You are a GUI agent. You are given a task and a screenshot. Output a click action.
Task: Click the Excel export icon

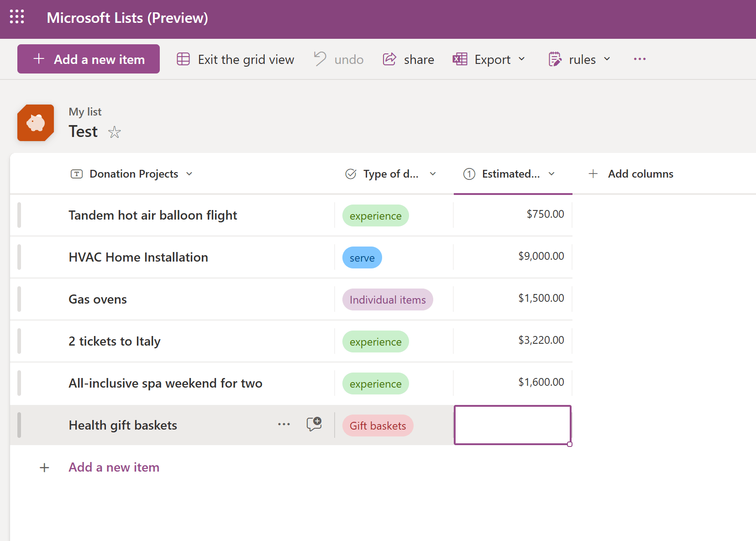(460, 59)
